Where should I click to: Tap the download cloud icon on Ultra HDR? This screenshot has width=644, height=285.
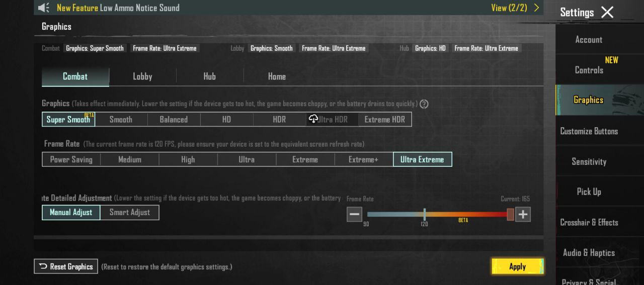click(x=313, y=119)
